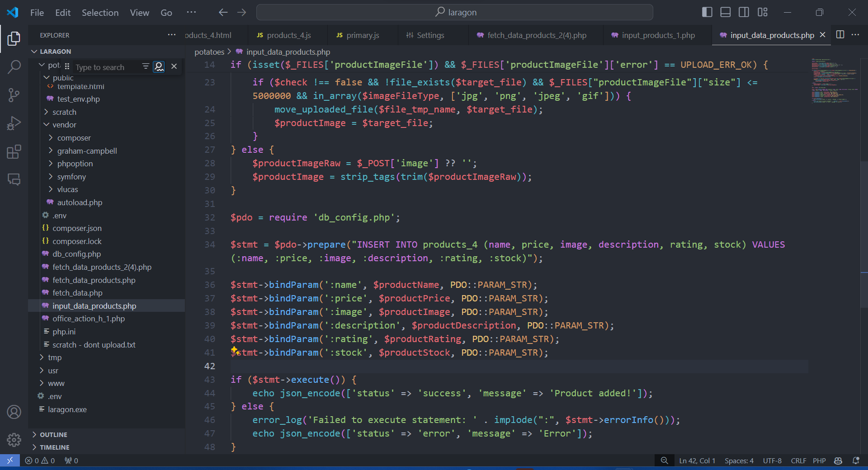Open the Accounts menu
This screenshot has height=470, width=868.
pos(14,412)
